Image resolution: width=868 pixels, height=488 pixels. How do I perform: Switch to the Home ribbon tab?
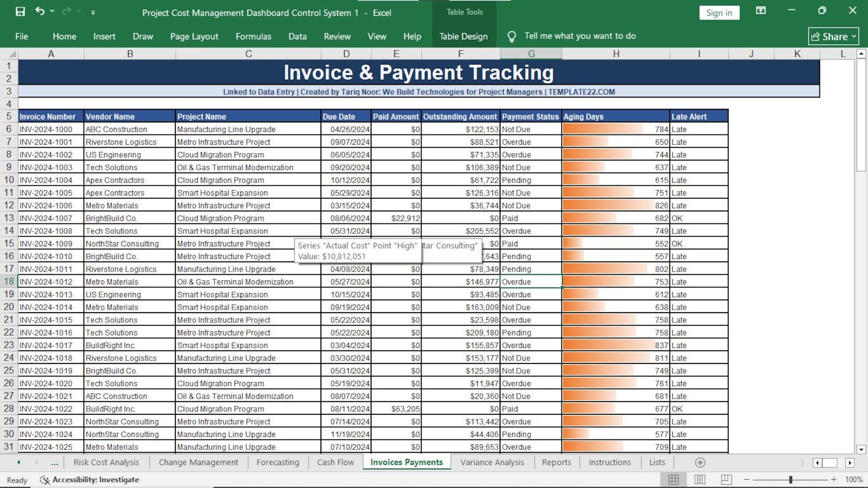[x=64, y=36]
